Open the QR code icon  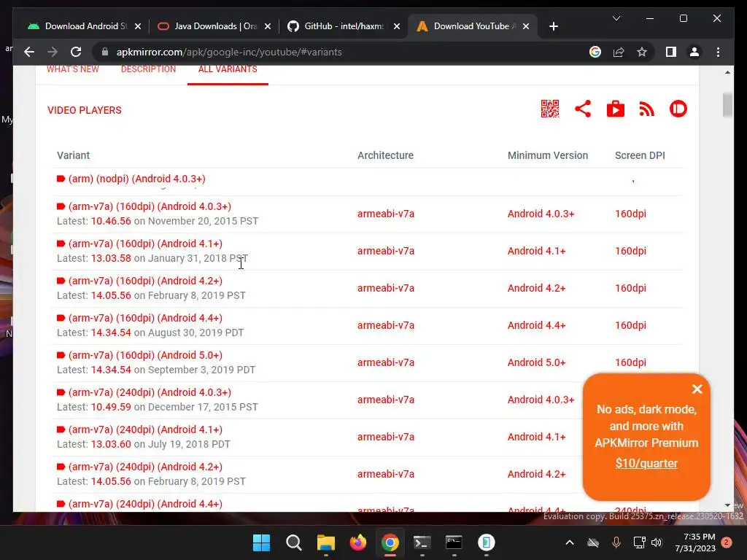550,109
